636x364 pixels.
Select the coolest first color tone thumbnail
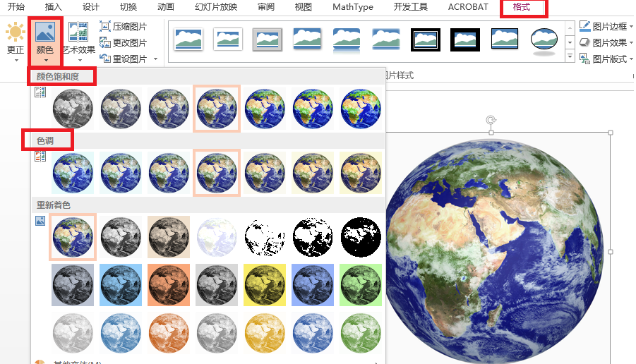tap(73, 173)
